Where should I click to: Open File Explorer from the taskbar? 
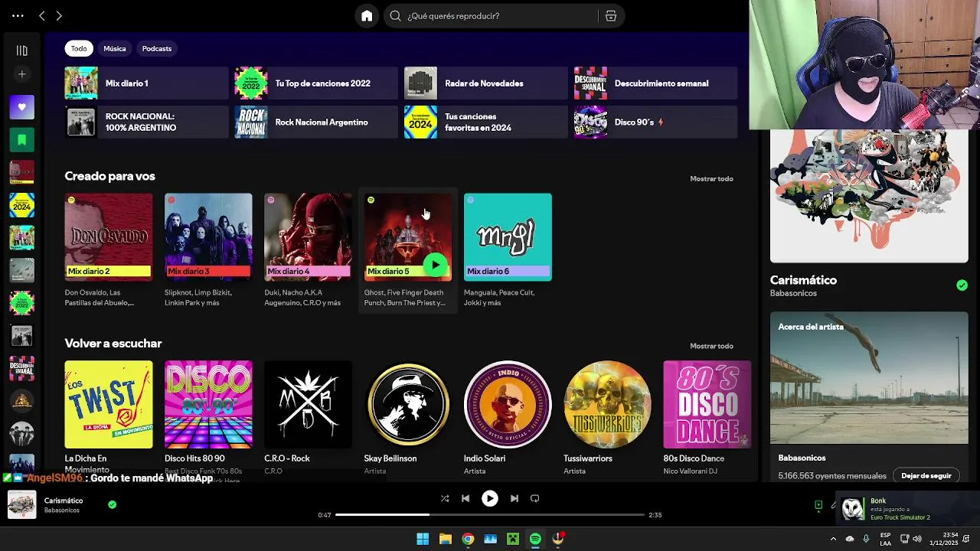click(445, 539)
